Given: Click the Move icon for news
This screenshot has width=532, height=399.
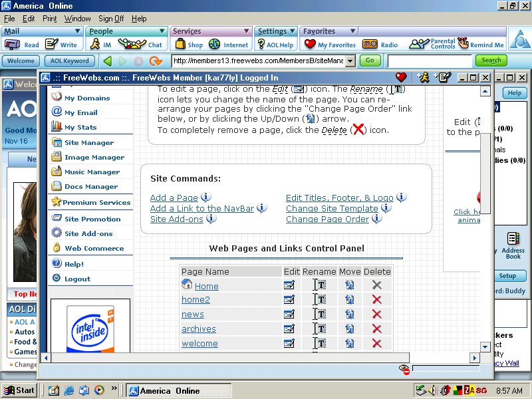Looking at the screenshot, I should point(350,314).
